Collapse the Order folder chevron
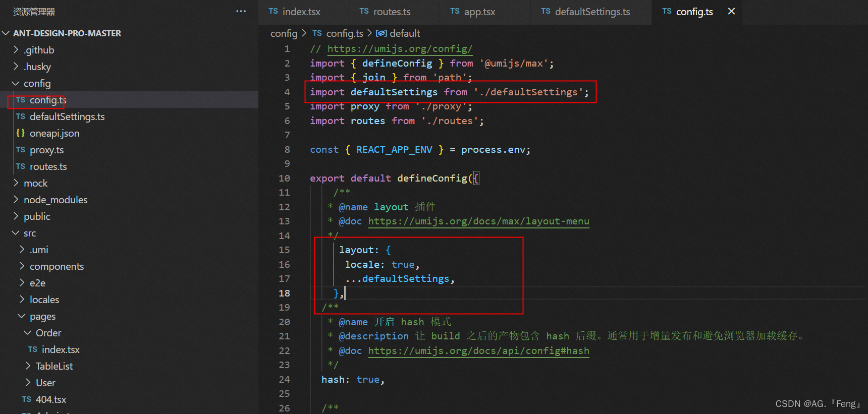The width and height of the screenshot is (868, 414). click(28, 333)
